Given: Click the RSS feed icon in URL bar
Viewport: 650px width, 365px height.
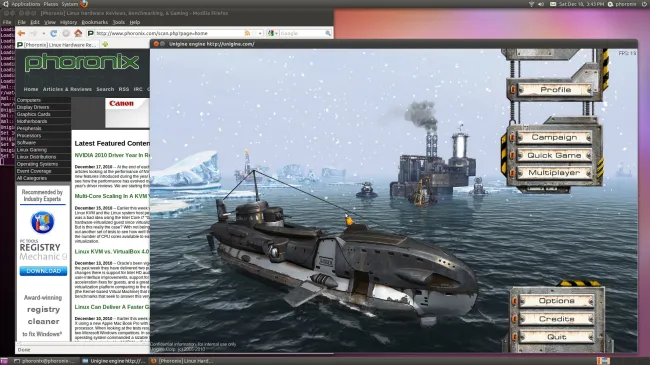Looking at the screenshot, I should 247,33.
